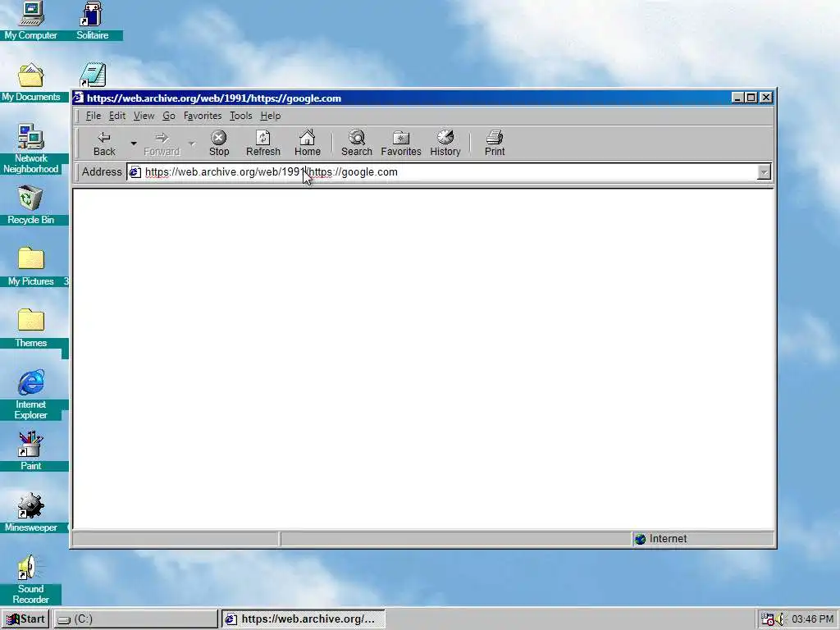
Task: Click the browser window title bar text
Action: click(214, 98)
